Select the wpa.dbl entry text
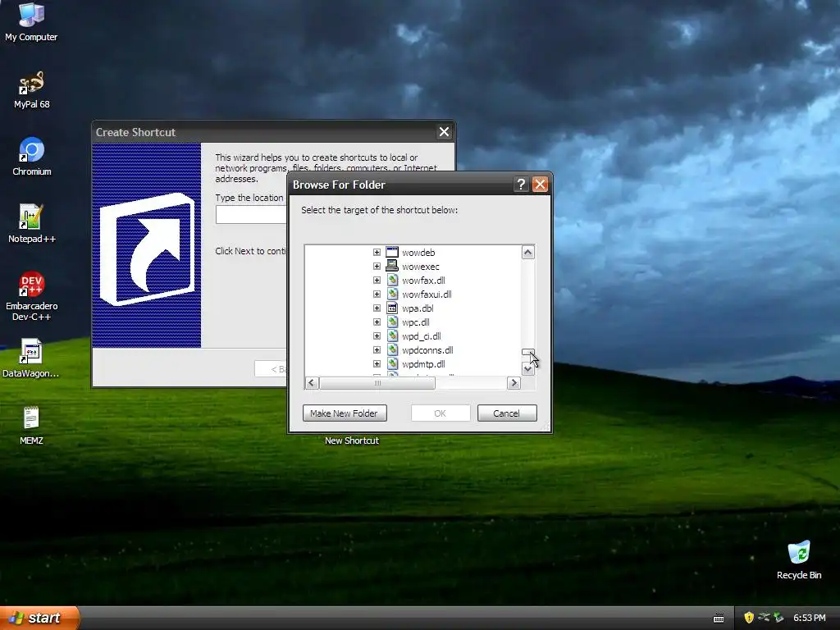 [x=418, y=308]
